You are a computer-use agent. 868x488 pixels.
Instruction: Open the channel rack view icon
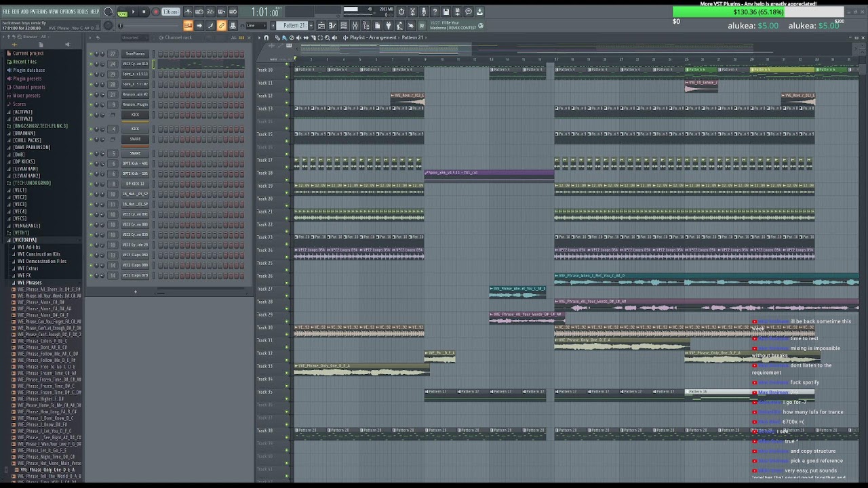click(344, 26)
